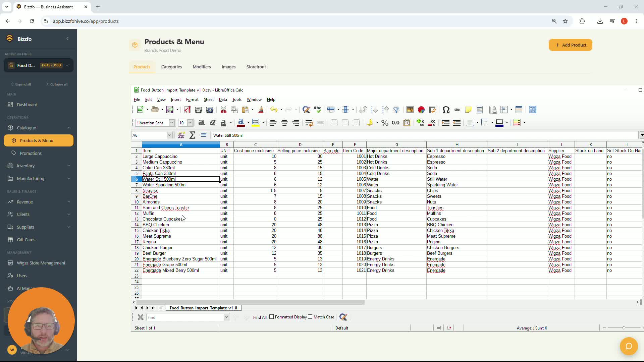Open the Find field history dropdown
Screen dimensions: 644x362
tap(226, 317)
